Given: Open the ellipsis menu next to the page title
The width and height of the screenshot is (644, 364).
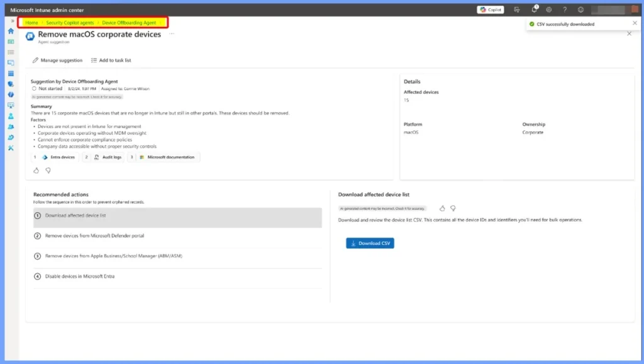Looking at the screenshot, I should click(172, 35).
